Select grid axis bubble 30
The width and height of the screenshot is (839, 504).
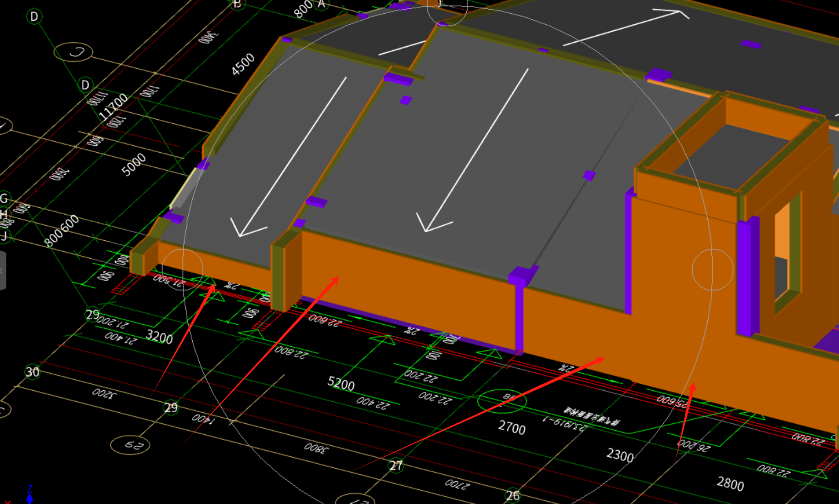click(x=32, y=371)
